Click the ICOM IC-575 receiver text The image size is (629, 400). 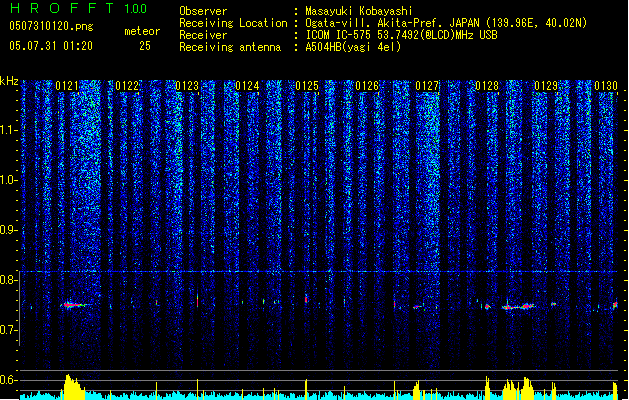(401, 35)
